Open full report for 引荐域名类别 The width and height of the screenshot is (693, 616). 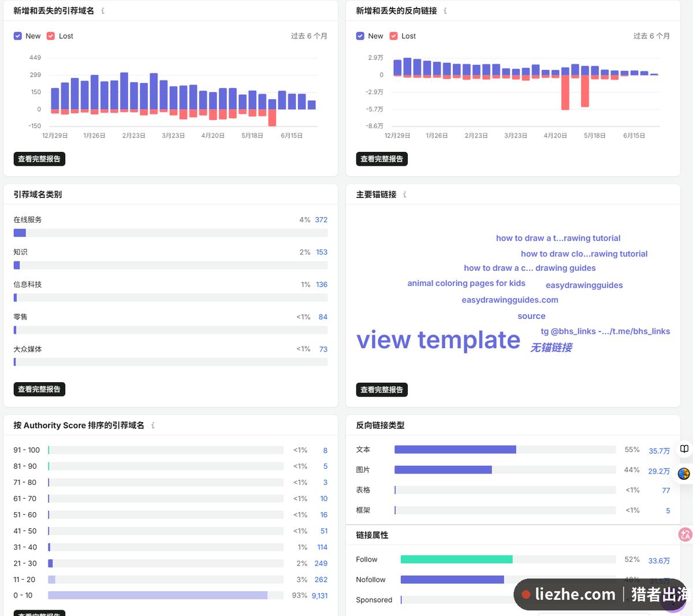tap(39, 389)
